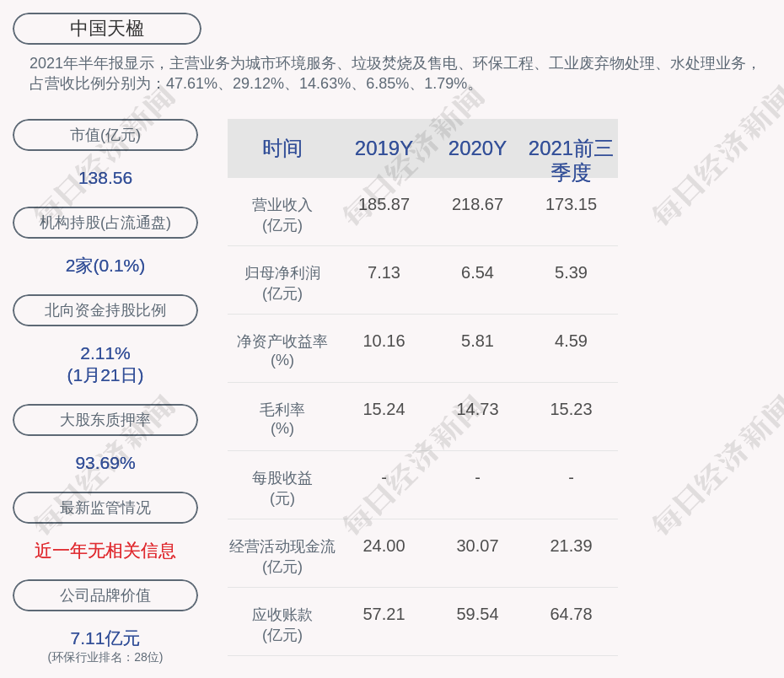Select the 毛利率(%) row label
Screen dimensions: 784x678
click(x=282, y=419)
